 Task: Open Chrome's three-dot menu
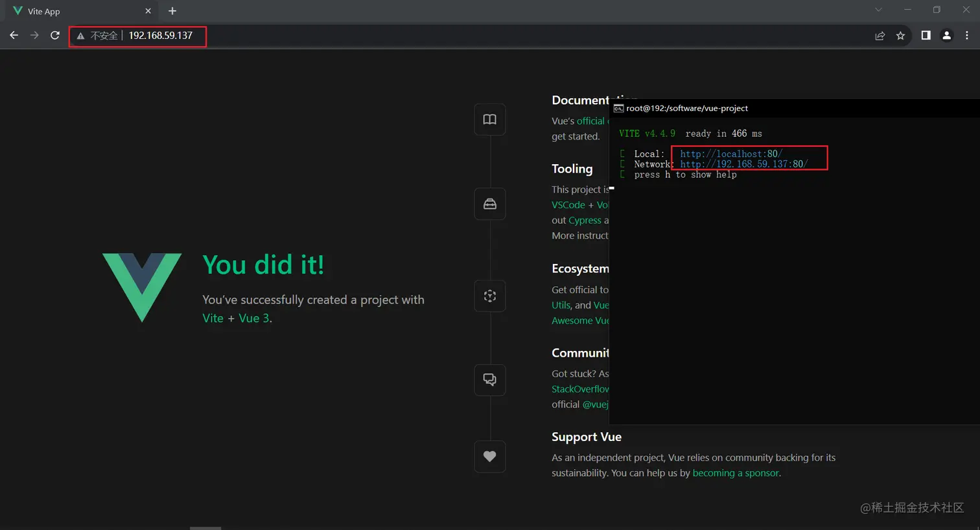pos(967,36)
